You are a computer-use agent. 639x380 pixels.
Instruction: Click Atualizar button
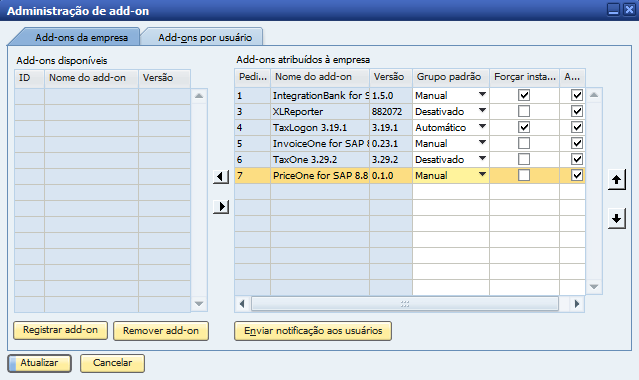pyautogui.click(x=40, y=363)
